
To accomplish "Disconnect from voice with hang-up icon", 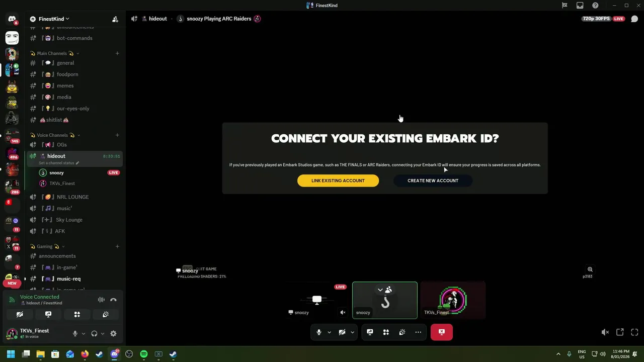I will pos(113,300).
